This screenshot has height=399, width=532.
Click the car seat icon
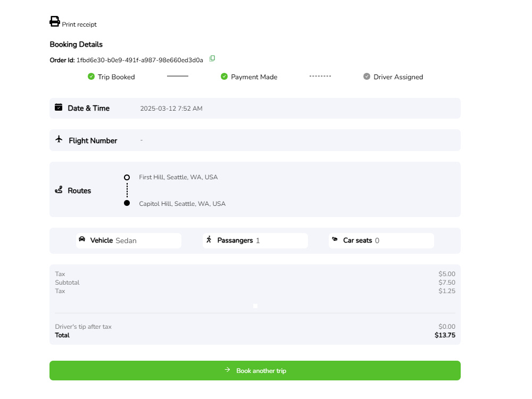pos(335,239)
